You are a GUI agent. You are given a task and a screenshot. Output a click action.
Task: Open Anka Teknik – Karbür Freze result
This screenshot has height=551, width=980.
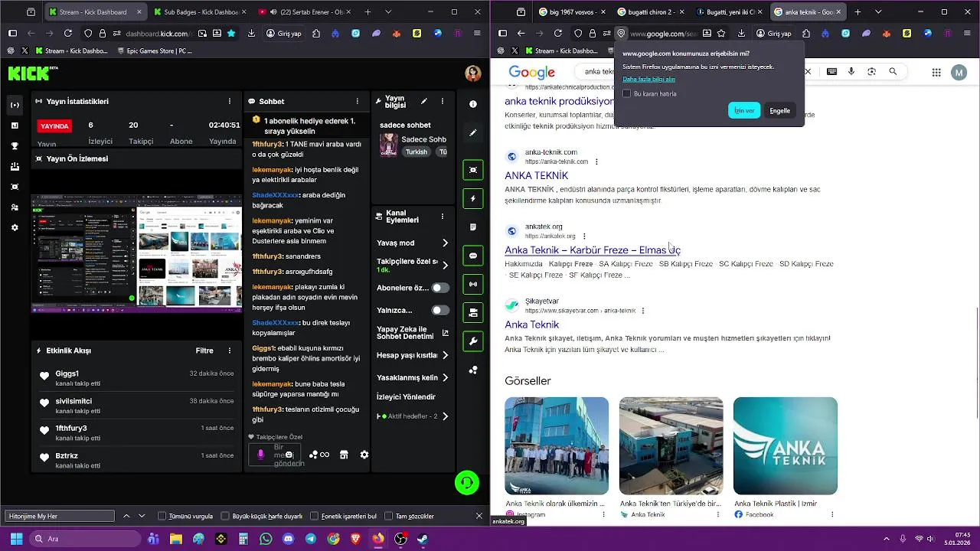[593, 249]
